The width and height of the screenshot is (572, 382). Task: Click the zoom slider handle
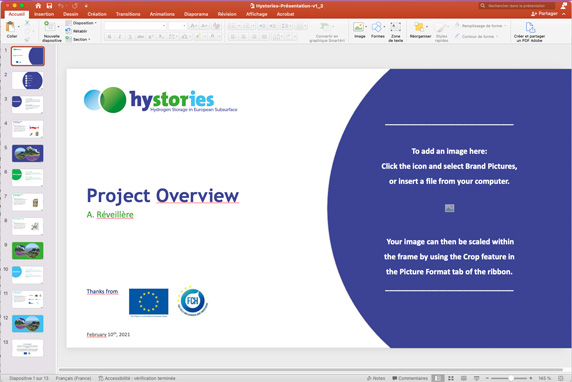click(511, 378)
